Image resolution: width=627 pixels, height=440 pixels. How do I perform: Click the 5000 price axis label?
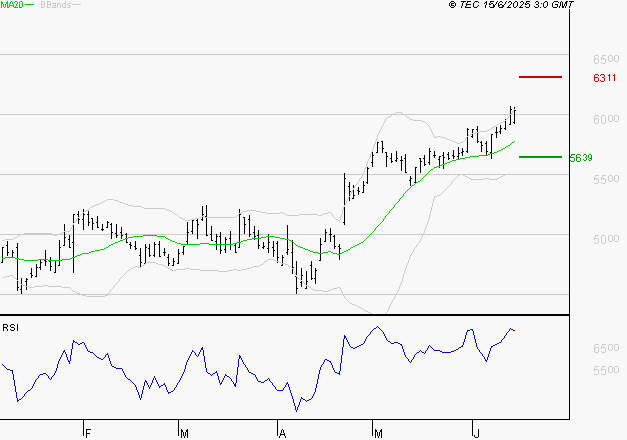[x=604, y=239]
